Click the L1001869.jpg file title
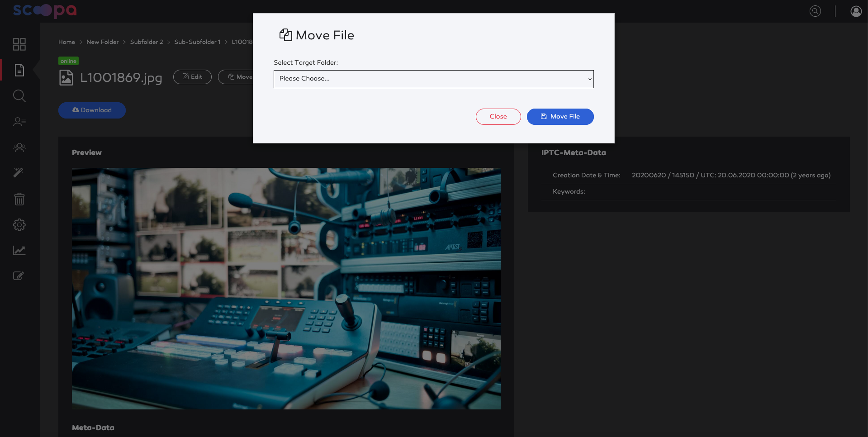868x437 pixels. (121, 78)
